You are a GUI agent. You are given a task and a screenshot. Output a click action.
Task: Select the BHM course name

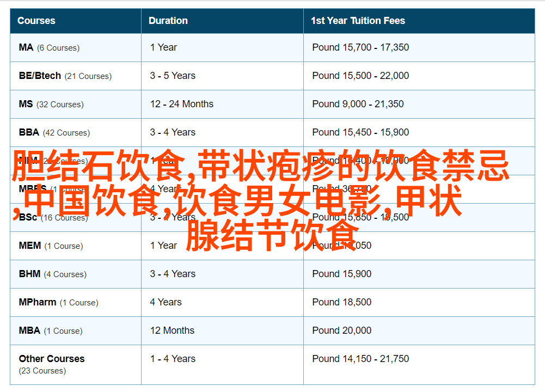tap(29, 274)
